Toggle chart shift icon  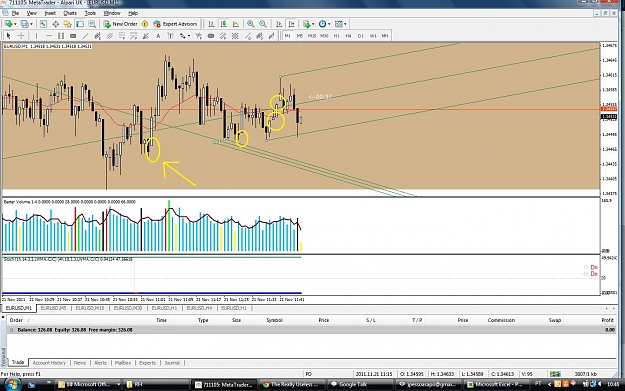(x=291, y=24)
